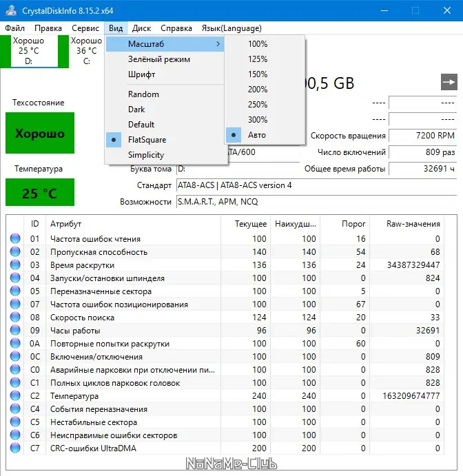
Task: Pick the Simplicity theme
Action: (166, 155)
